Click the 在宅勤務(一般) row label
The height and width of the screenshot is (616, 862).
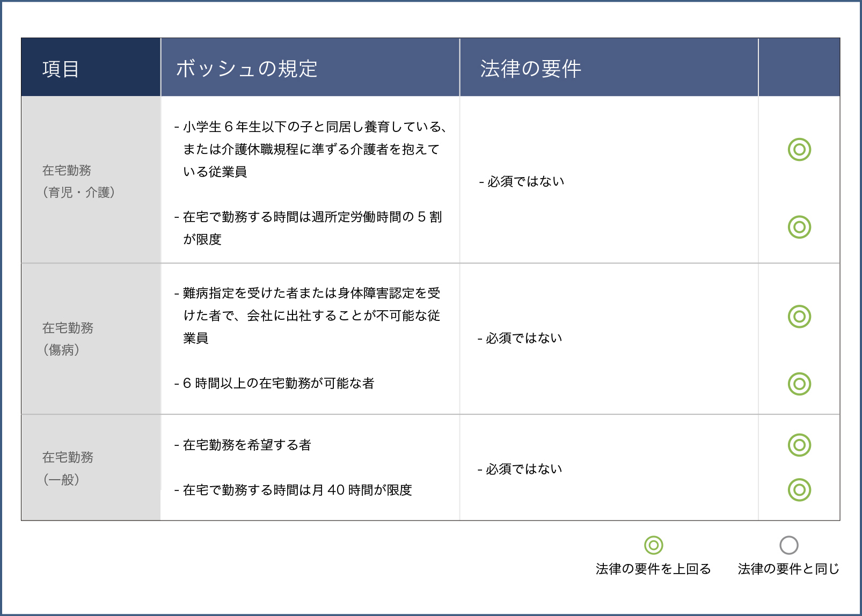[68, 468]
